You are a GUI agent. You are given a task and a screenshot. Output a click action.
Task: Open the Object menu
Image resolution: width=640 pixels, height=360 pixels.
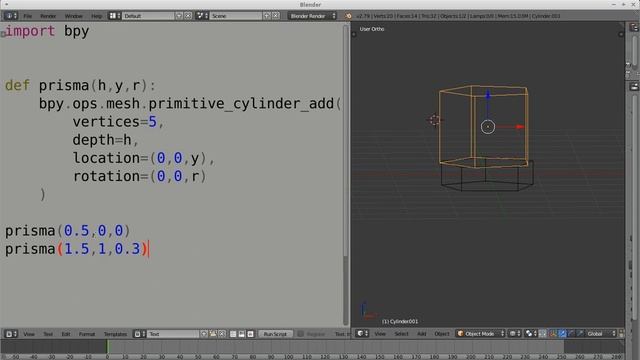(x=442, y=333)
